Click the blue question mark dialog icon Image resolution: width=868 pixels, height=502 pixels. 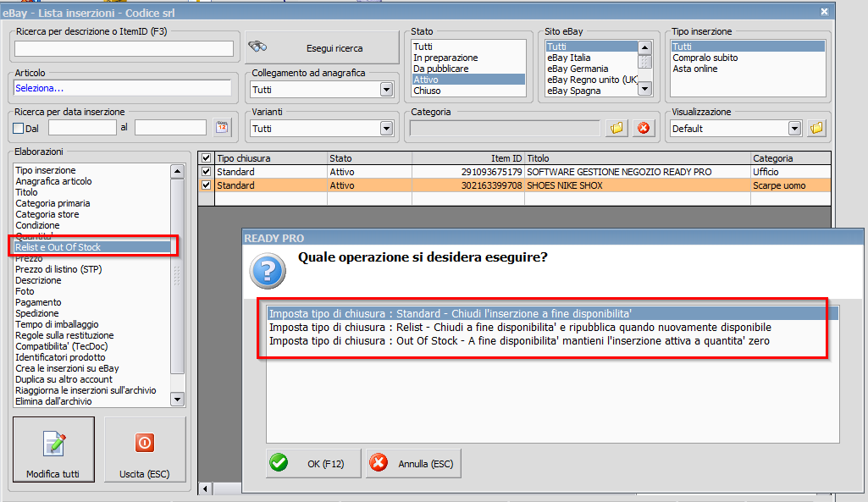point(268,271)
